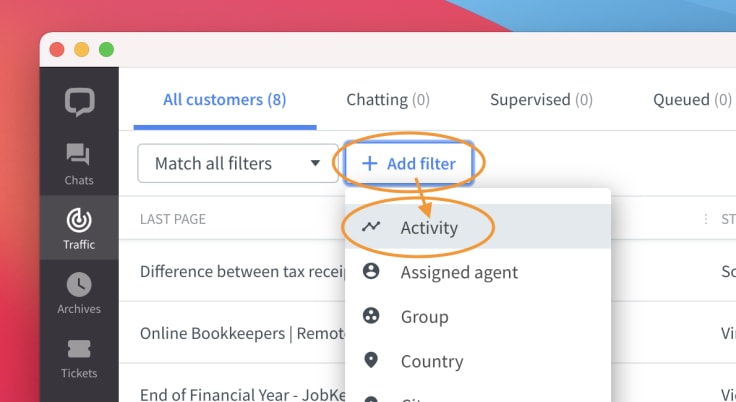Viewport: 736px width, 402px height.
Task: Click the Group icon in filter menu
Action: click(x=371, y=315)
